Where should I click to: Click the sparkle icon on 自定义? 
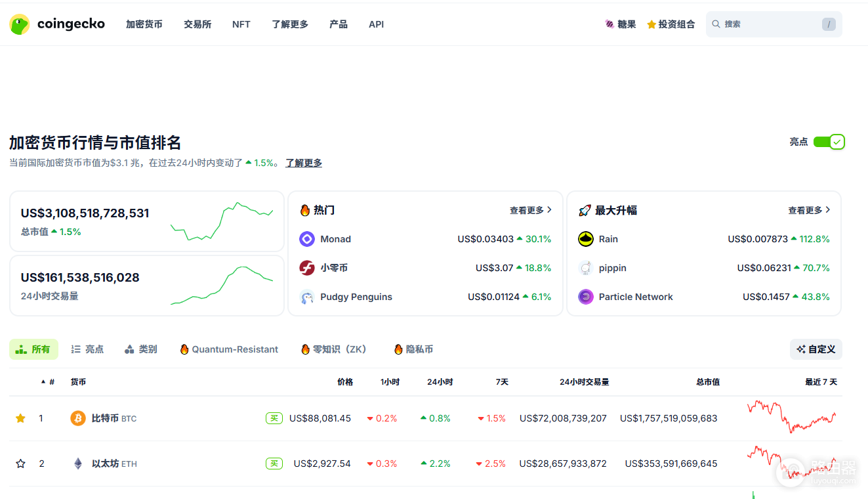point(801,349)
